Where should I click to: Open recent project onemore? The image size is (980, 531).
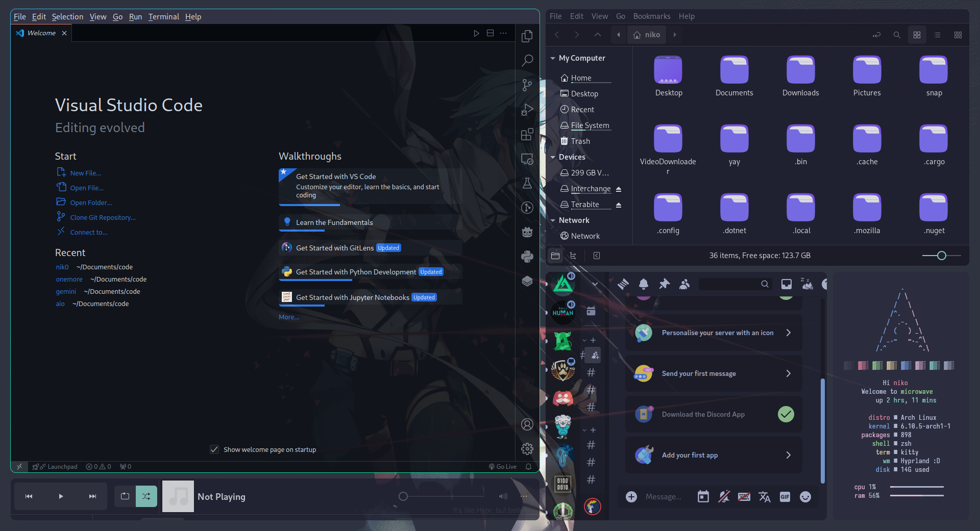point(69,279)
